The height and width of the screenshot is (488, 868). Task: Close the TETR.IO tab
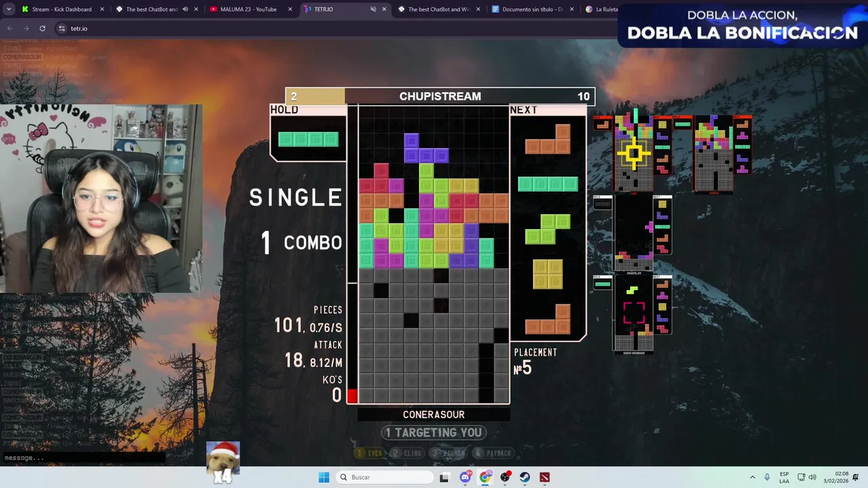coord(384,9)
